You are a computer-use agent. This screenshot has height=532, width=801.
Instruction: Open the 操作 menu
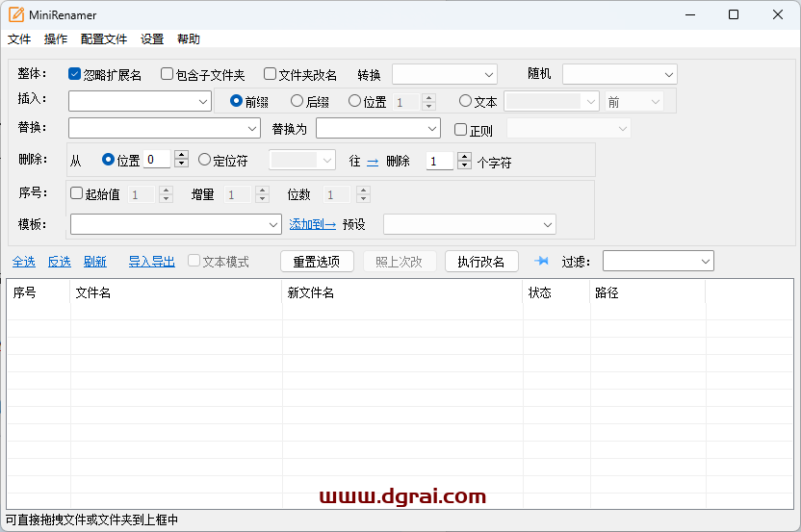click(x=56, y=39)
